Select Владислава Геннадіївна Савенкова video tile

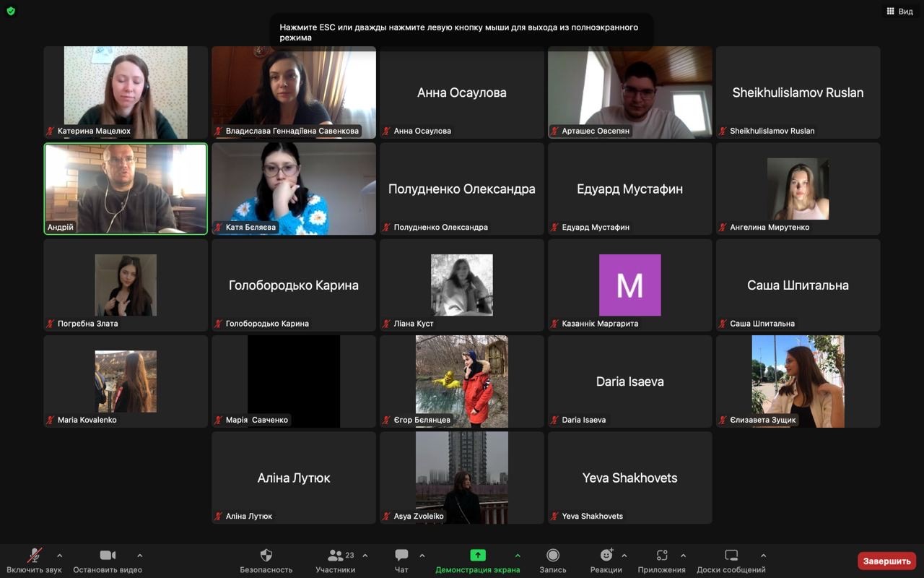(294, 92)
